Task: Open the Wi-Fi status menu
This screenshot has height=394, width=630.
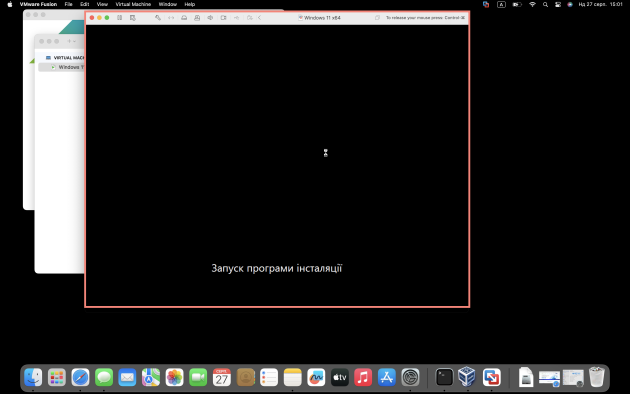Action: (x=532, y=4)
